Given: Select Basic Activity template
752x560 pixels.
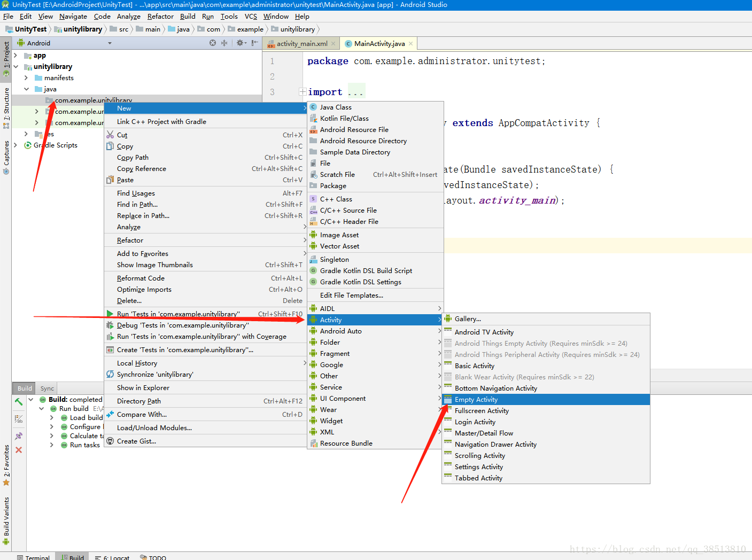Looking at the screenshot, I should (x=546, y=365).
